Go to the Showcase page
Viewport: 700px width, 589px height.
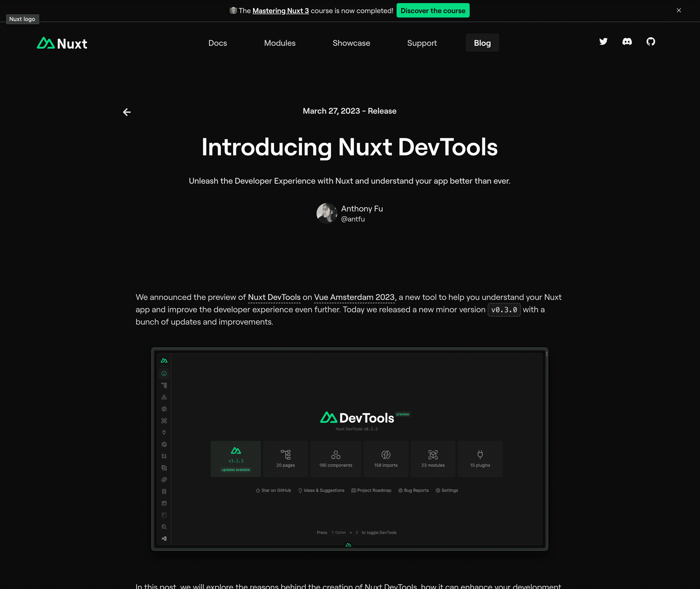[x=351, y=43]
